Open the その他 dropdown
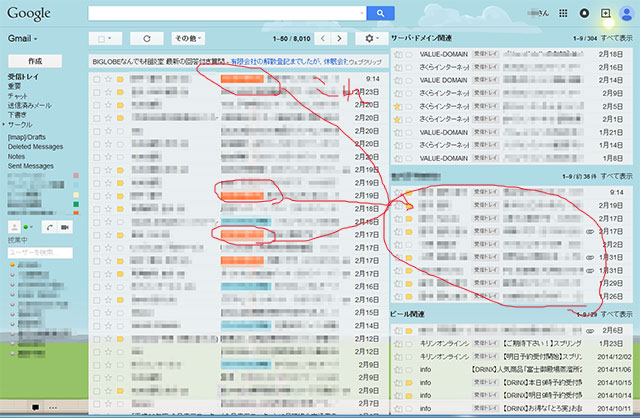The height and width of the screenshot is (418, 640). click(x=188, y=38)
